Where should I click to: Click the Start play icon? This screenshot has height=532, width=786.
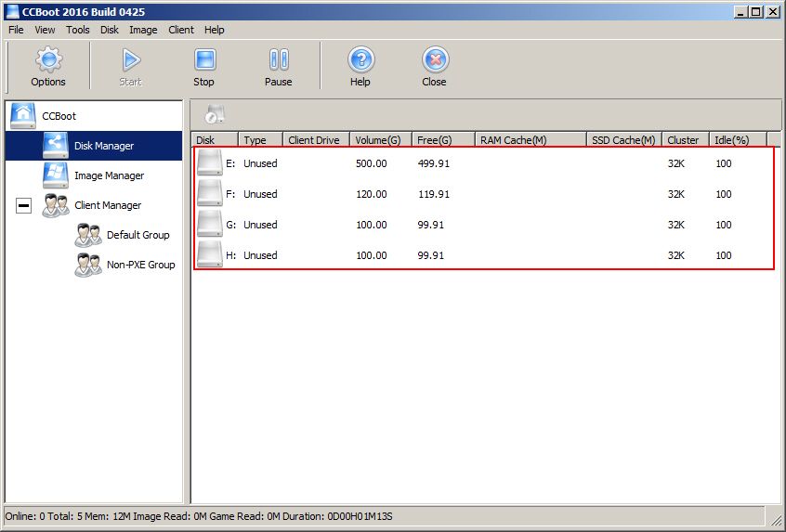(131, 59)
